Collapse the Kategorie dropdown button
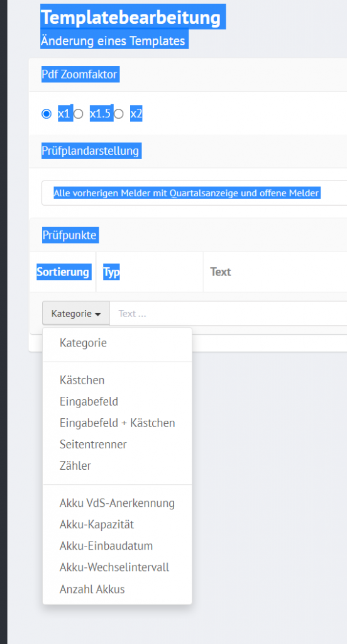The height and width of the screenshot is (644, 347). 76,313
